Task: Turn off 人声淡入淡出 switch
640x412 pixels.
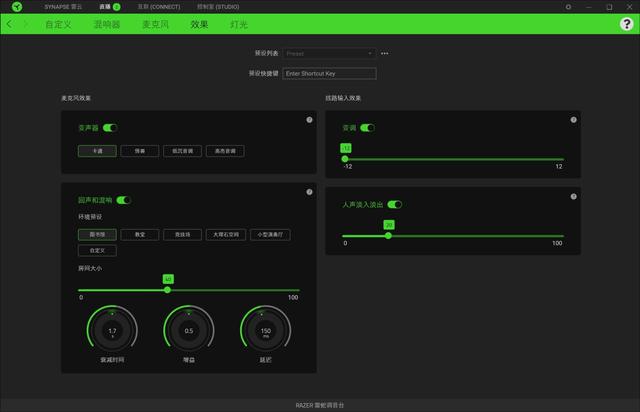Action: (394, 204)
